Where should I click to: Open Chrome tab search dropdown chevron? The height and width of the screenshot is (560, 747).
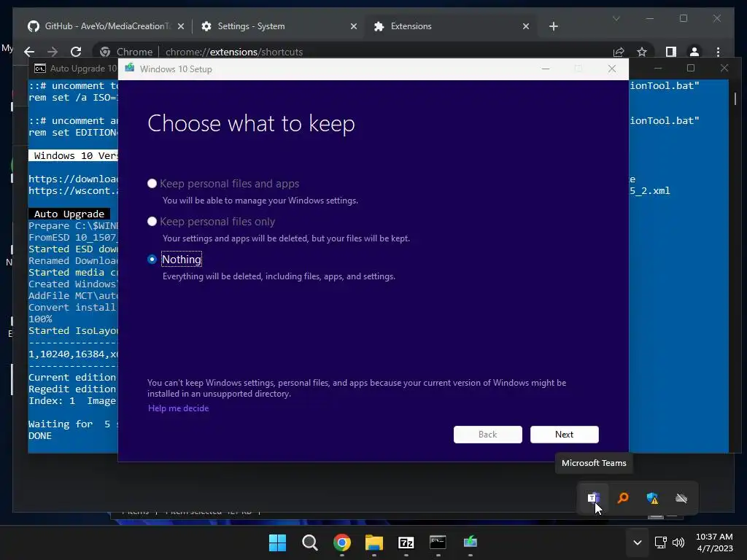pyautogui.click(x=616, y=18)
